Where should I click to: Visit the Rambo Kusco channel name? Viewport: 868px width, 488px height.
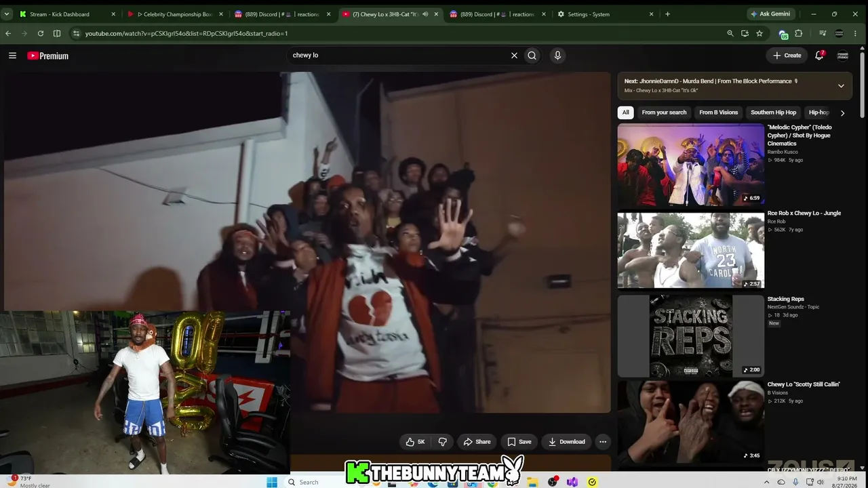coord(783,152)
